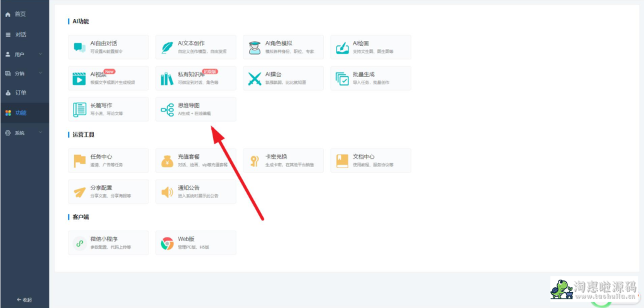Screen dimensions: 644x308
Task: Open the AI擂台 crossed swords icon
Action: point(255,79)
